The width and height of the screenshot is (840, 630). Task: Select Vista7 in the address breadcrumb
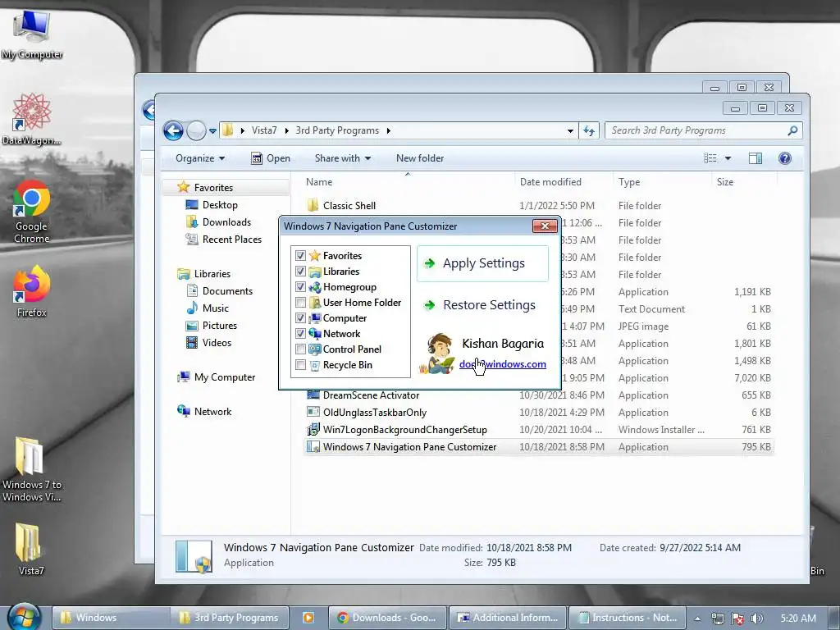pyautogui.click(x=264, y=130)
